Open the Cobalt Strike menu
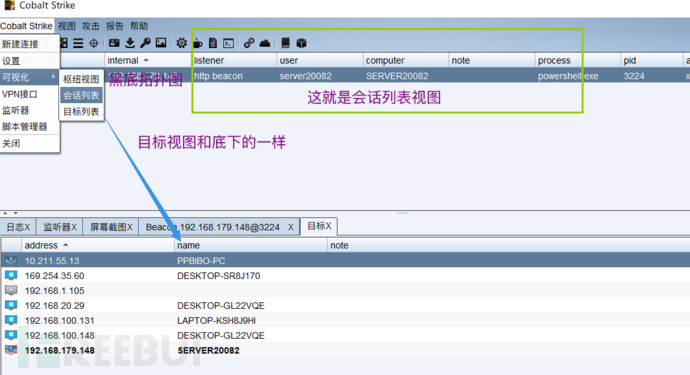This screenshot has width=690, height=375. click(26, 26)
